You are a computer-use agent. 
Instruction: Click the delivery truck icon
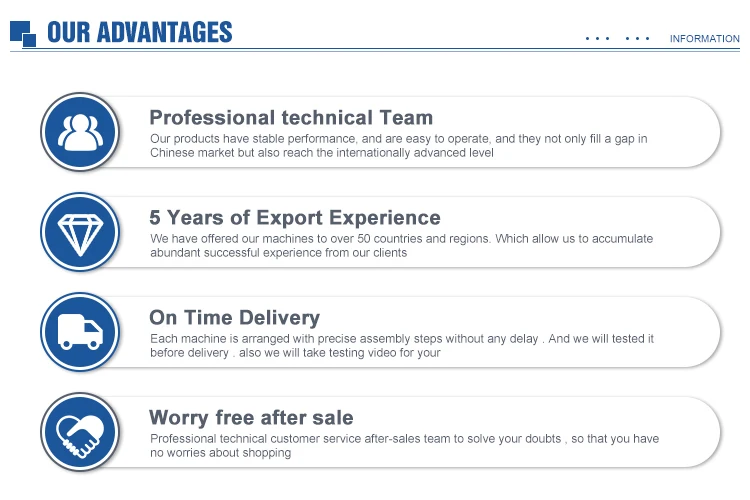coord(80,332)
